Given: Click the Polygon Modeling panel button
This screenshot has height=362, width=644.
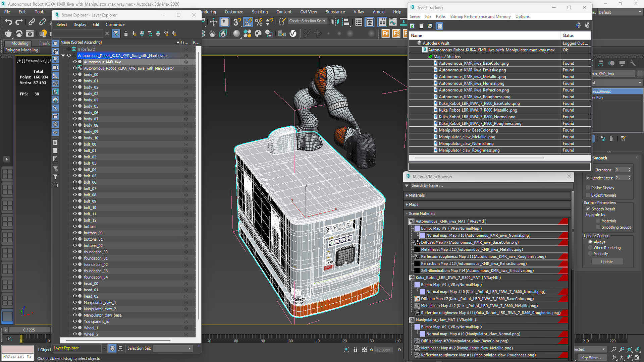Looking at the screenshot, I should pyautogui.click(x=22, y=50).
